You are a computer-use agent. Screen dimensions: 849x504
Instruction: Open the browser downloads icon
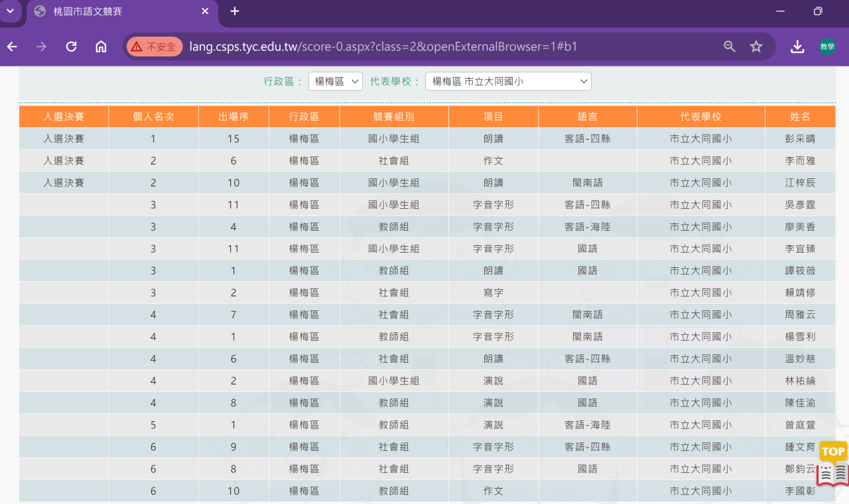pos(797,46)
